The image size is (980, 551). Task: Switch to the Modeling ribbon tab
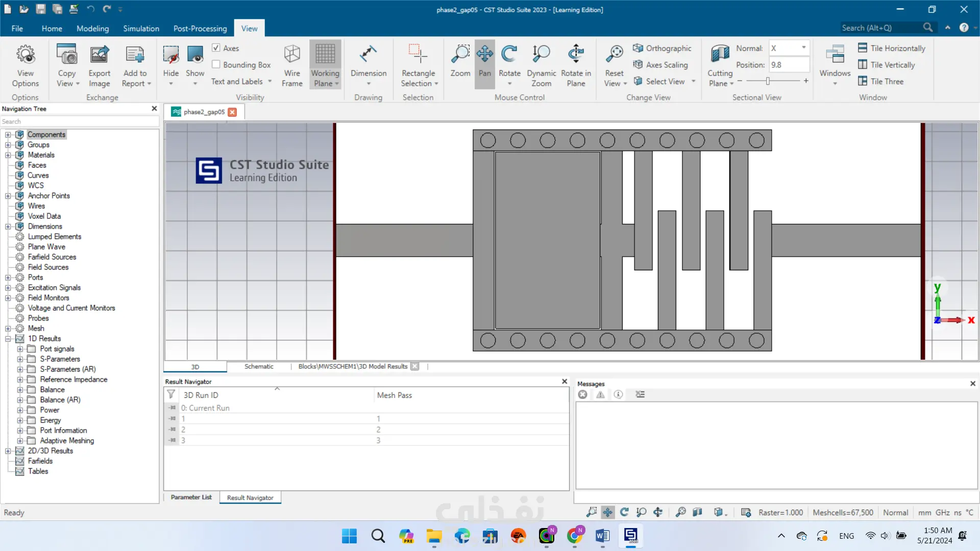click(x=92, y=29)
